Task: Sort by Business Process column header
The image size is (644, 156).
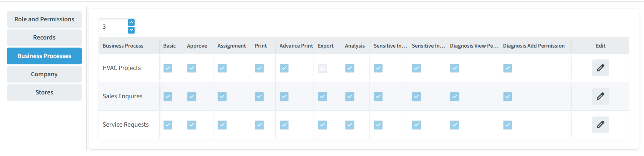Action: pyautogui.click(x=123, y=46)
